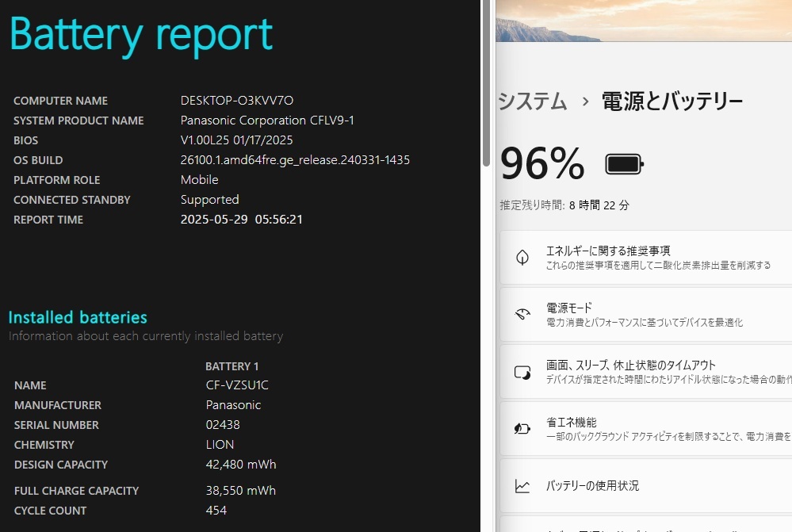Viewport: 792px width, 532px height.
Task: Go back to システム in breadcrumb
Action: pyautogui.click(x=533, y=101)
